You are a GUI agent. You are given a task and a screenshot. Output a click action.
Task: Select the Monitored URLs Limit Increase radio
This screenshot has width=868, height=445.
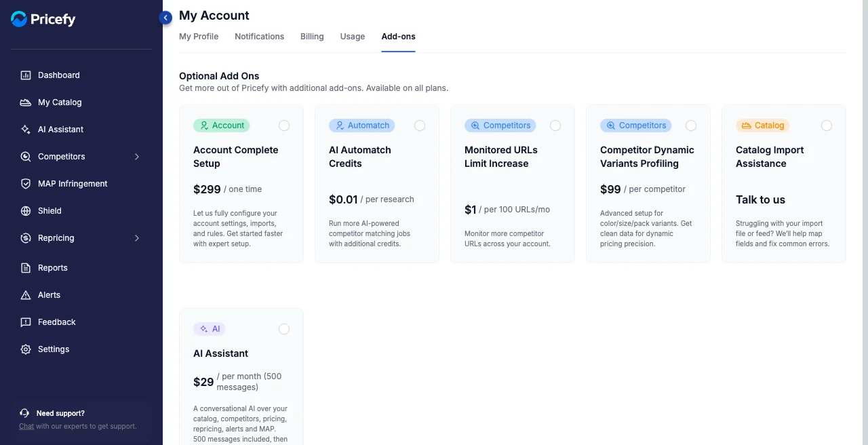click(555, 125)
